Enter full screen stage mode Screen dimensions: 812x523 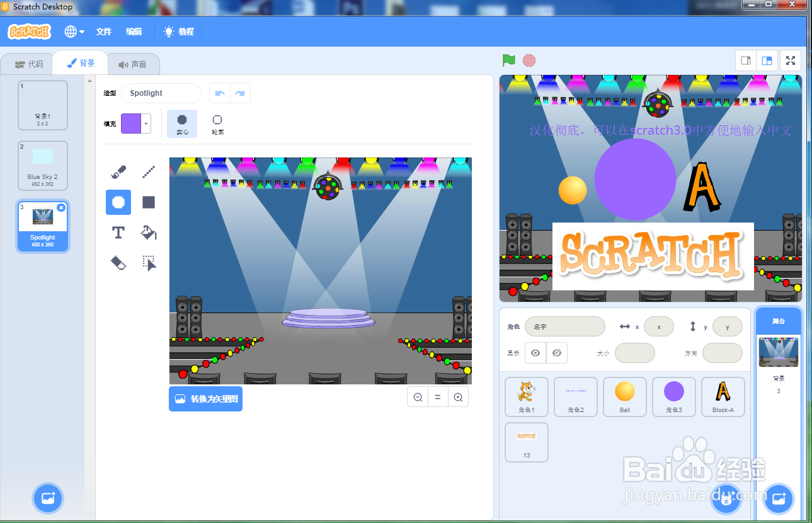791,60
